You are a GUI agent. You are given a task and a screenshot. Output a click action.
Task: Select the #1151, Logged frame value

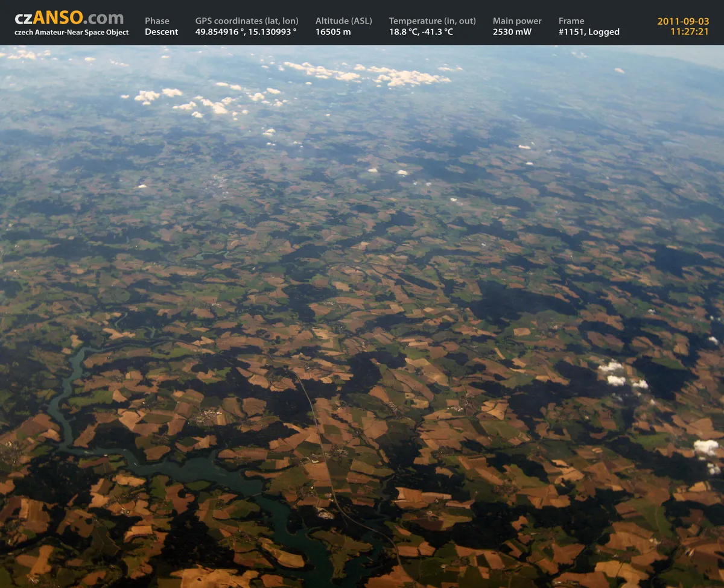pyautogui.click(x=589, y=32)
